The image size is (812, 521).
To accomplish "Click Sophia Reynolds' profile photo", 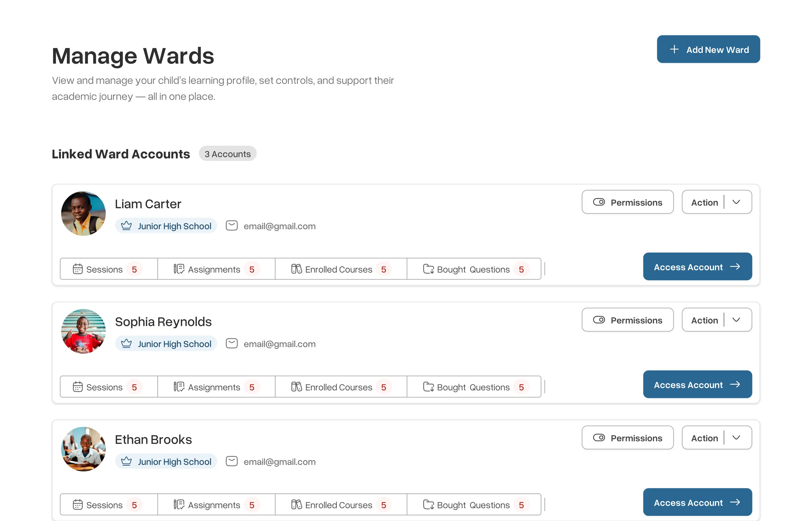I will click(x=83, y=332).
